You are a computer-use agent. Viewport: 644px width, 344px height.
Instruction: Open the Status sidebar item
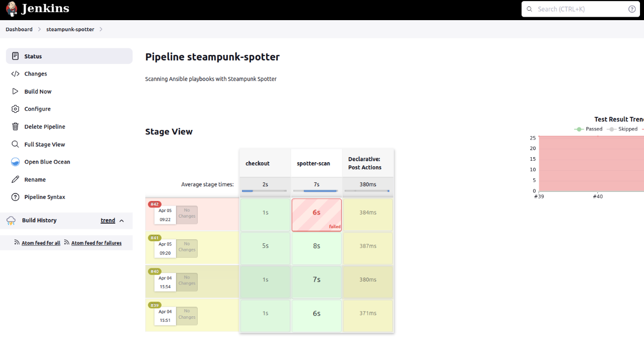[33, 56]
